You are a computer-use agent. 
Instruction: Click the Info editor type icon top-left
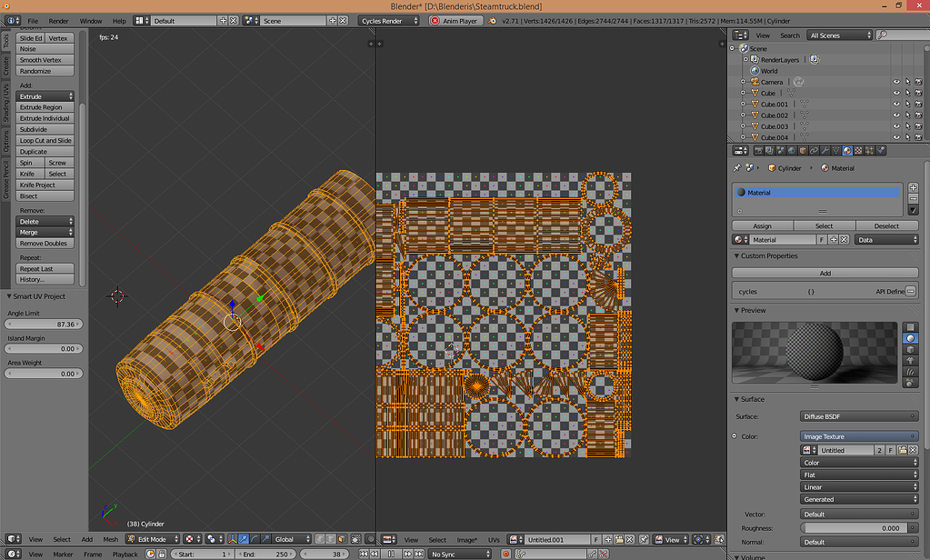click(12, 21)
